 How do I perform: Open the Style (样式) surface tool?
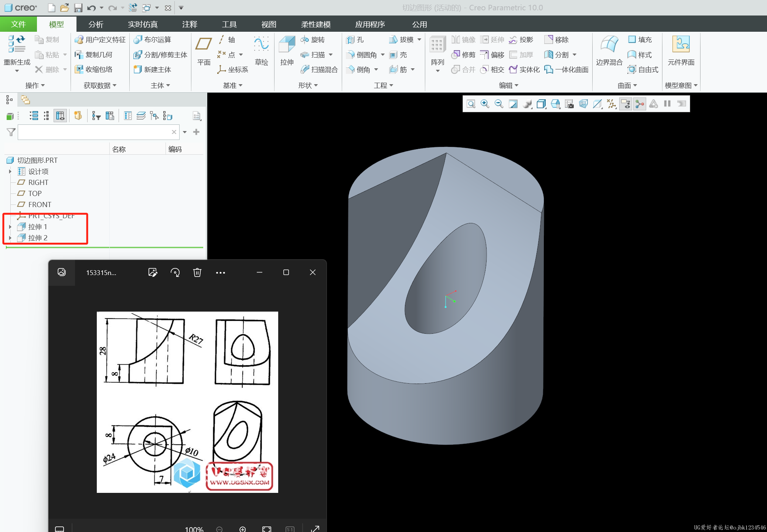640,55
